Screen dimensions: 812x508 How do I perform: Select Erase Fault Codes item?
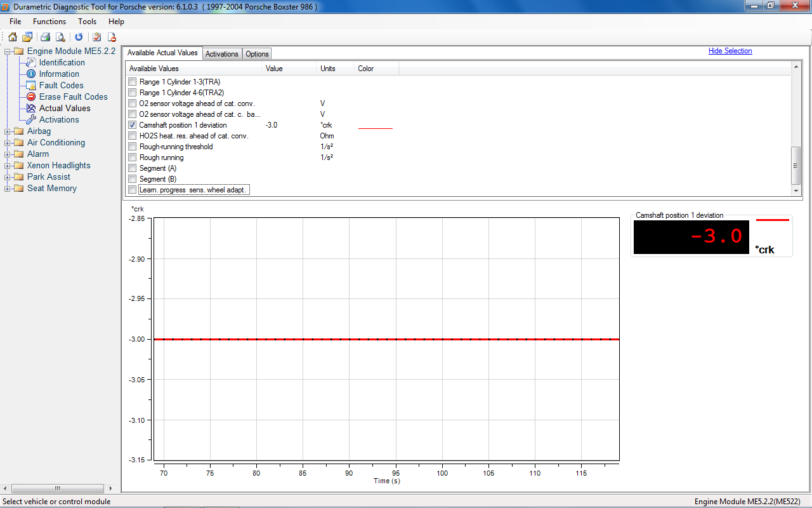click(x=73, y=97)
